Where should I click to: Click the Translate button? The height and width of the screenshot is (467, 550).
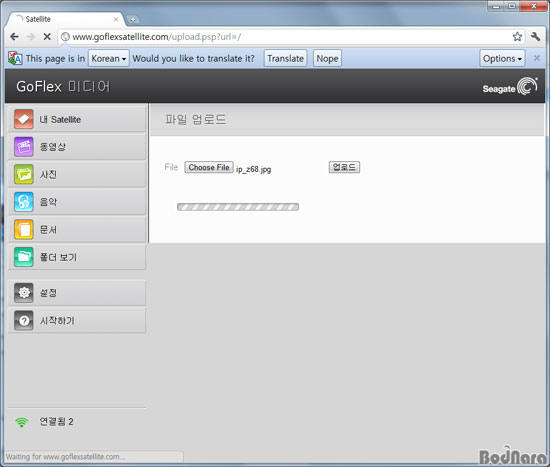[286, 58]
